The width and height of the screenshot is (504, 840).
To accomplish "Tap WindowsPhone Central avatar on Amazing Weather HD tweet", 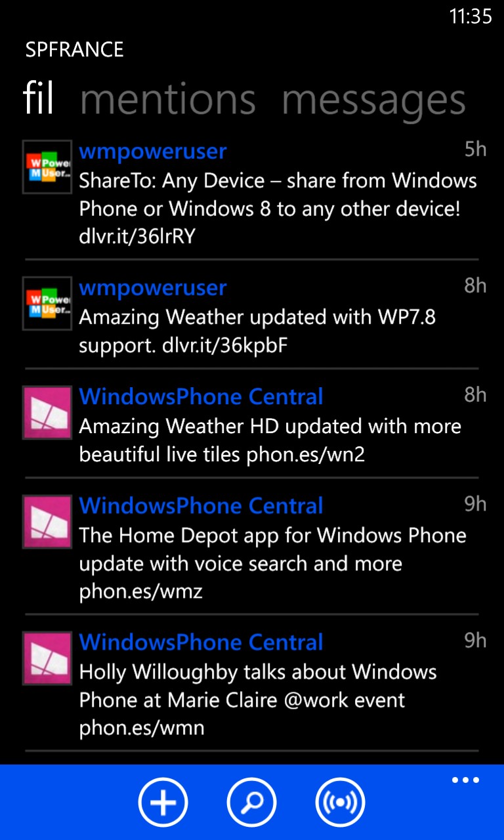I will tap(47, 412).
